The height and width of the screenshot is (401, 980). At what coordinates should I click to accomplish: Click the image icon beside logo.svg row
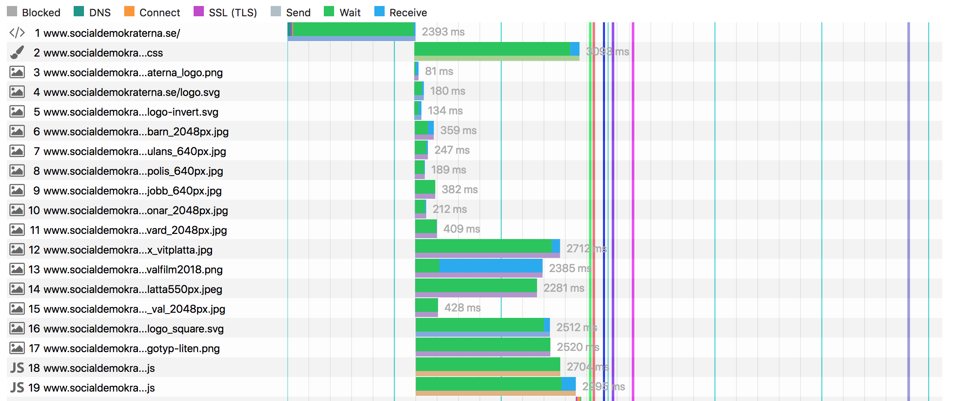pyautogui.click(x=17, y=92)
